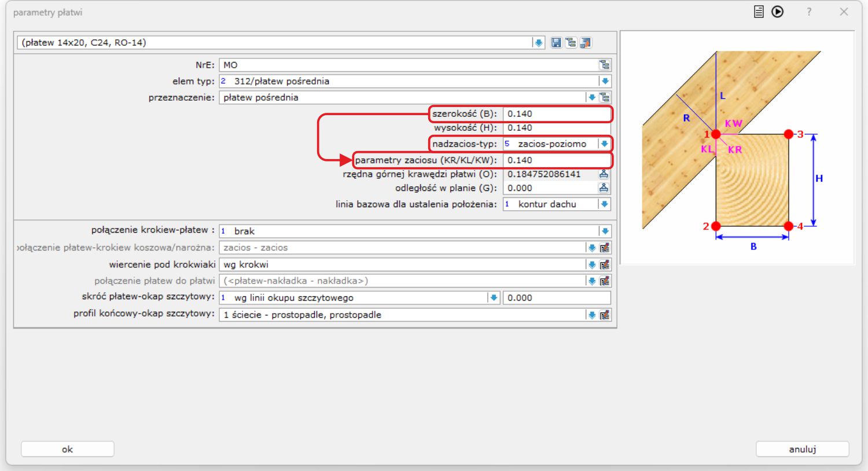Click the measure icon next to rzędna górnej krawędzi

604,174
